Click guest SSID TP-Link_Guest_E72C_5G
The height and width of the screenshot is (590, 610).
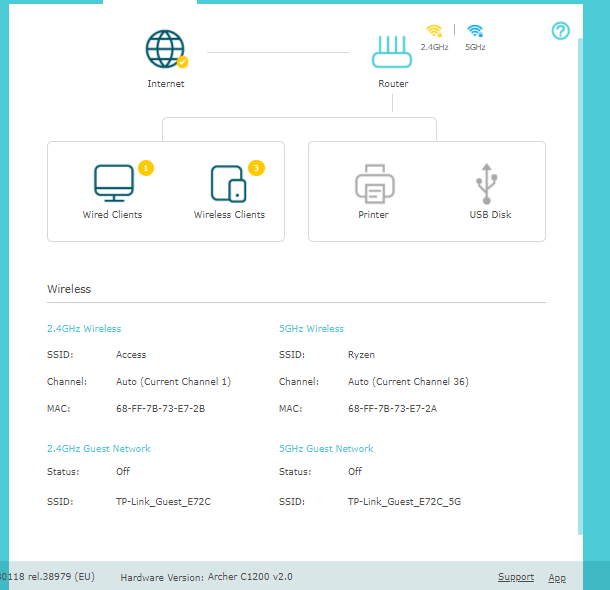click(404, 502)
